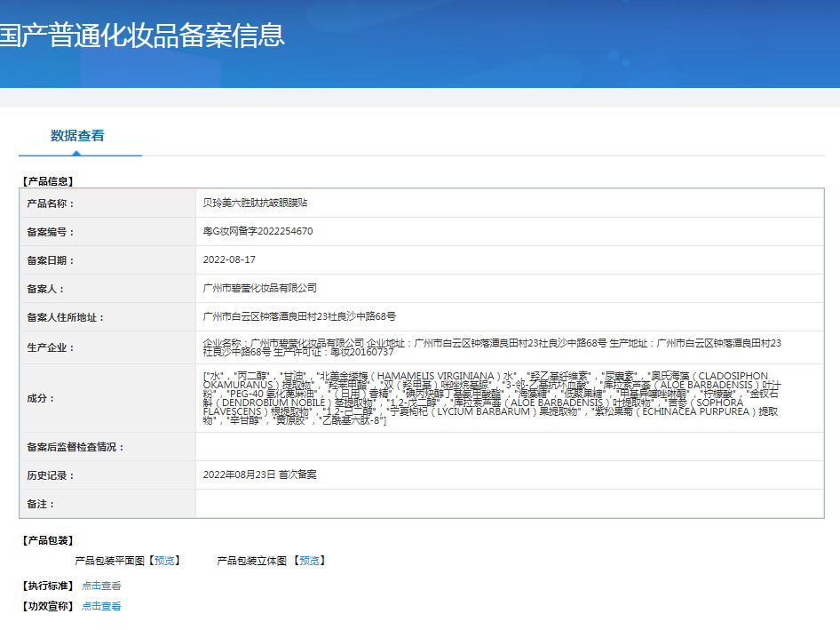Click the 【功效宣称】 label

pos(48,606)
